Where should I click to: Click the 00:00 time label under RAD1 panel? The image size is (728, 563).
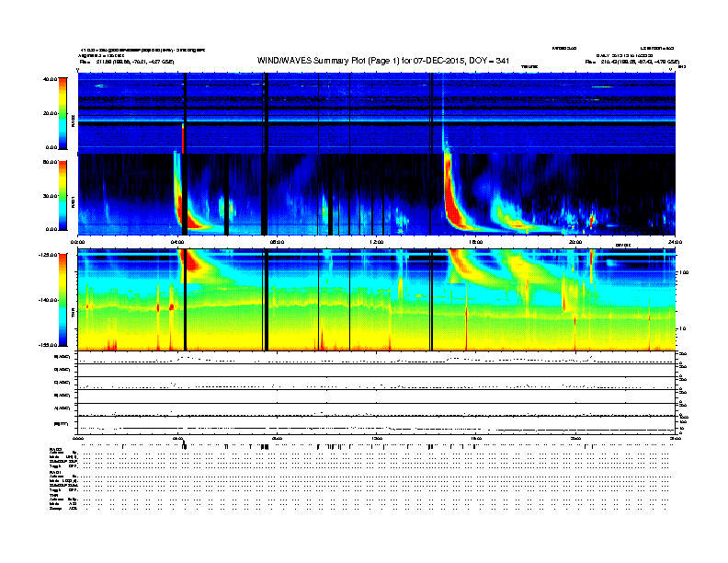tap(77, 242)
